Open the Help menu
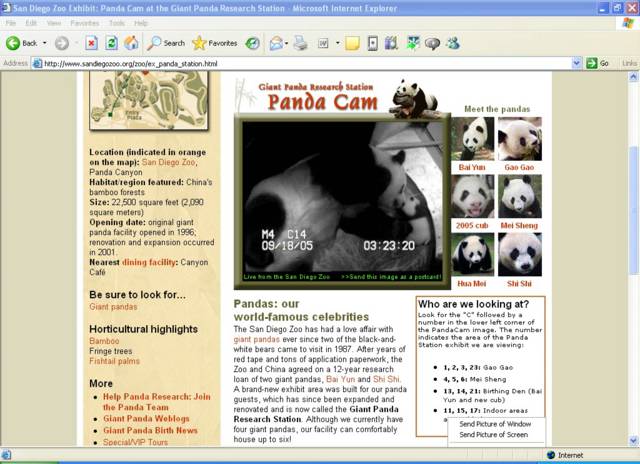 (141, 23)
